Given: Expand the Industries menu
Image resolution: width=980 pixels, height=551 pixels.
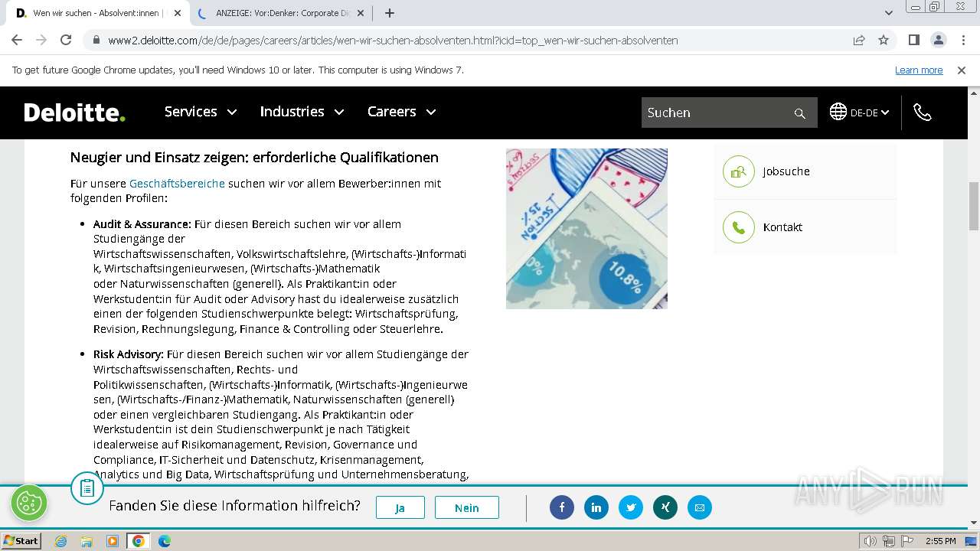Looking at the screenshot, I should tap(302, 112).
